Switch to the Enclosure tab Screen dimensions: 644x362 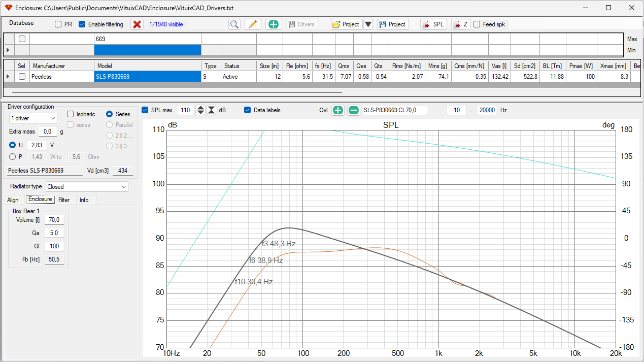click(40, 200)
